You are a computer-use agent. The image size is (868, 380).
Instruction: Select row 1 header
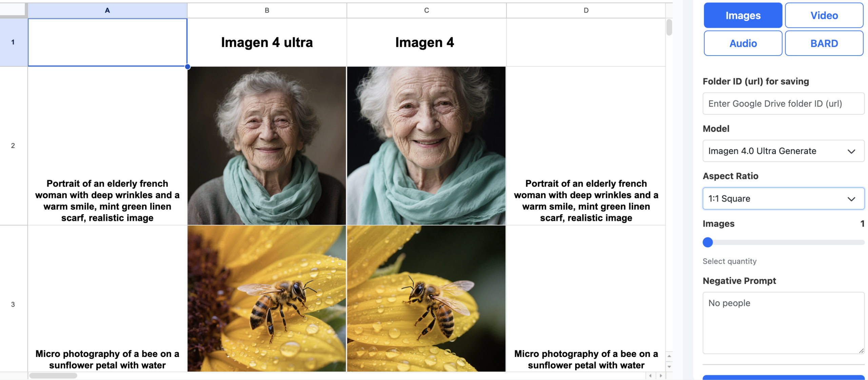13,42
